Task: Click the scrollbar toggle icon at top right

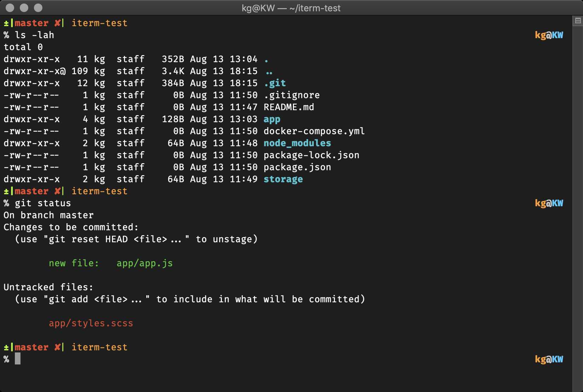Action: click(578, 21)
